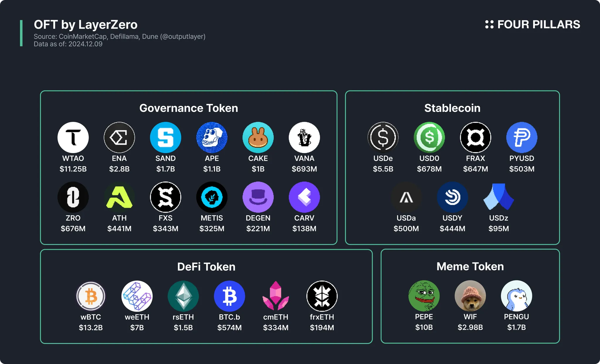Click the wBTC bitcoin icon
This screenshot has width=600, height=364.
[x=91, y=296]
